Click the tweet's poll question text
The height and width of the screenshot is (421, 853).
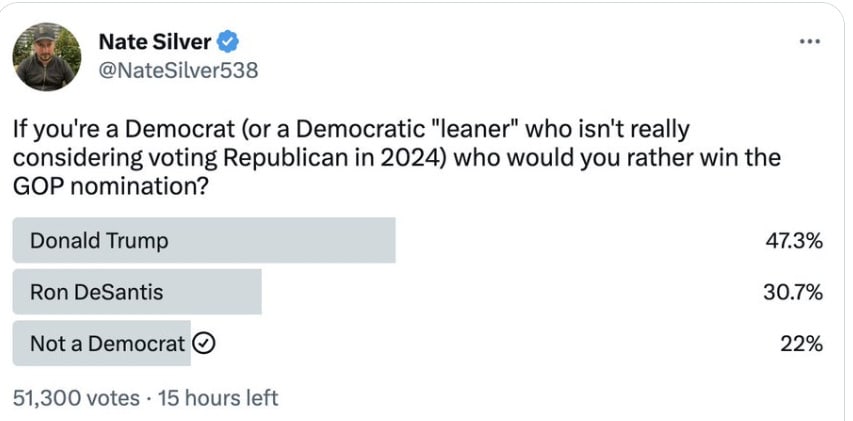point(396,158)
